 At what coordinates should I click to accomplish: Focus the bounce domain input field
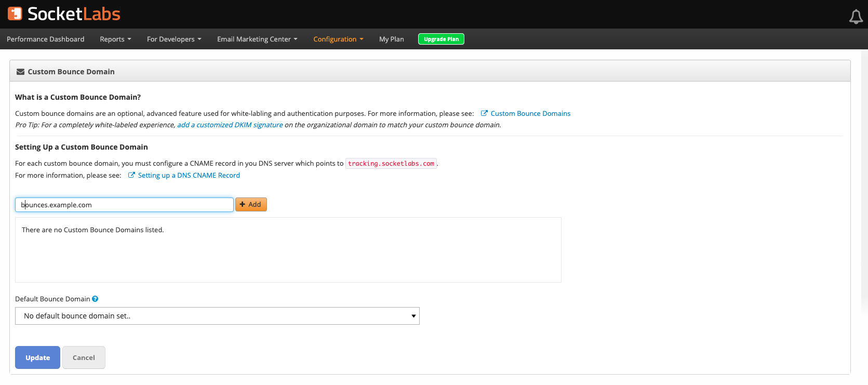[124, 205]
